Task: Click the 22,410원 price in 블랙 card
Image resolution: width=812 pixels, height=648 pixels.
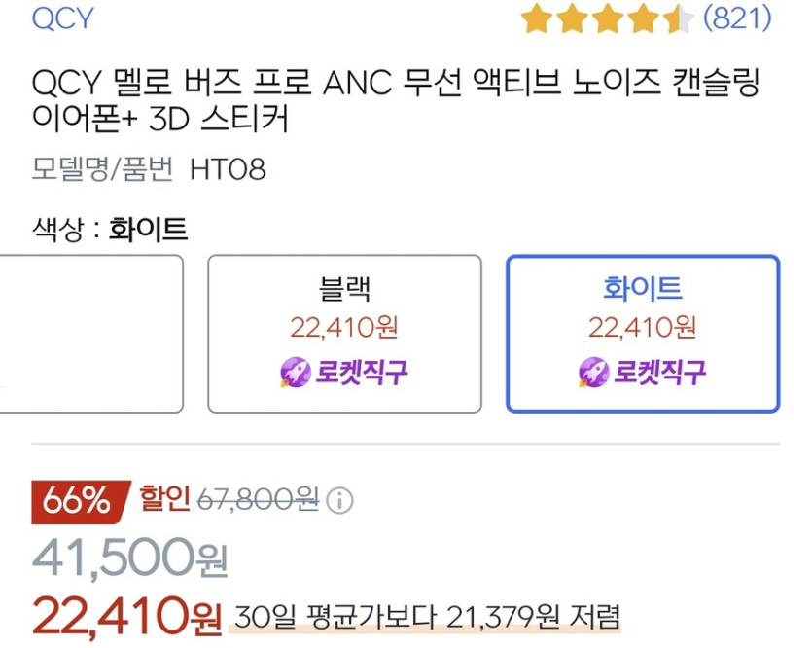Action: 344,327
